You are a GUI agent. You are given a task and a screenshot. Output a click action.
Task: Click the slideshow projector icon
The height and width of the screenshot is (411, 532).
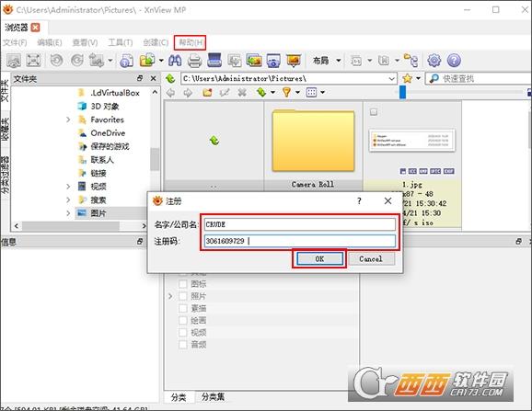(294, 61)
